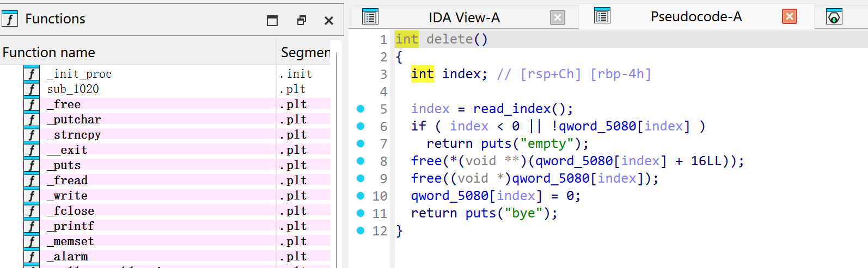The image size is (868, 268).
Task: Toggle breakpoint dot on line 11
Action: (360, 213)
